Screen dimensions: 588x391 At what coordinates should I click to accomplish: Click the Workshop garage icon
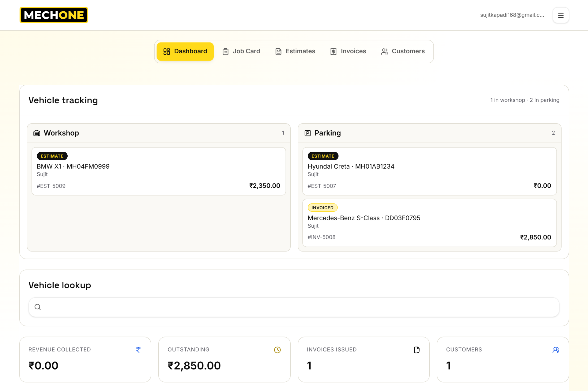click(x=37, y=133)
